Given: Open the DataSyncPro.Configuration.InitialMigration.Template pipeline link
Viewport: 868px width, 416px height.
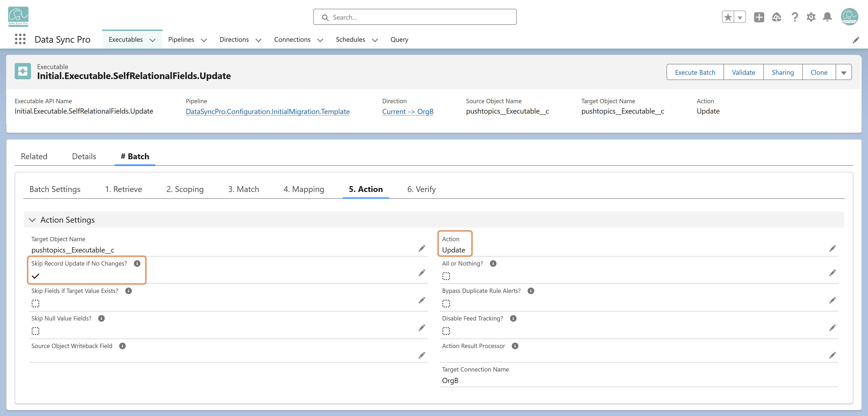Looking at the screenshot, I should (x=268, y=111).
